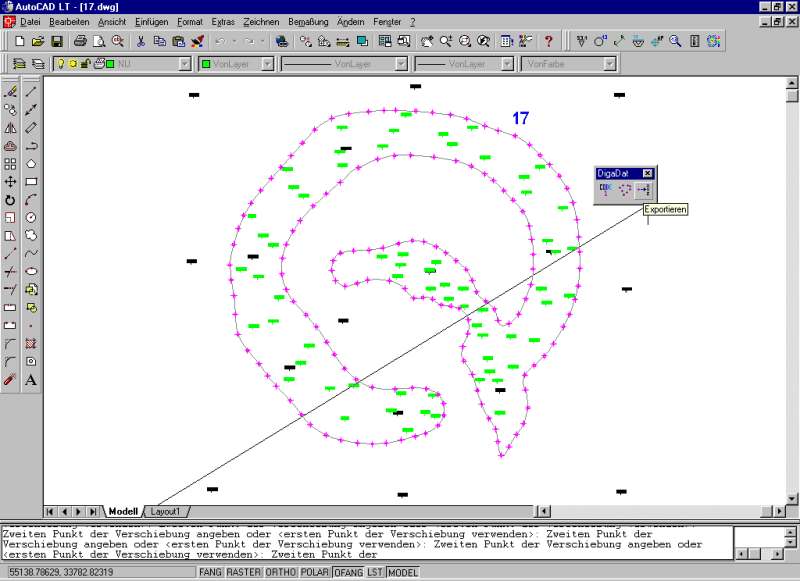Click the Print icon in the toolbar
This screenshot has height=581, width=800.
(x=79, y=41)
